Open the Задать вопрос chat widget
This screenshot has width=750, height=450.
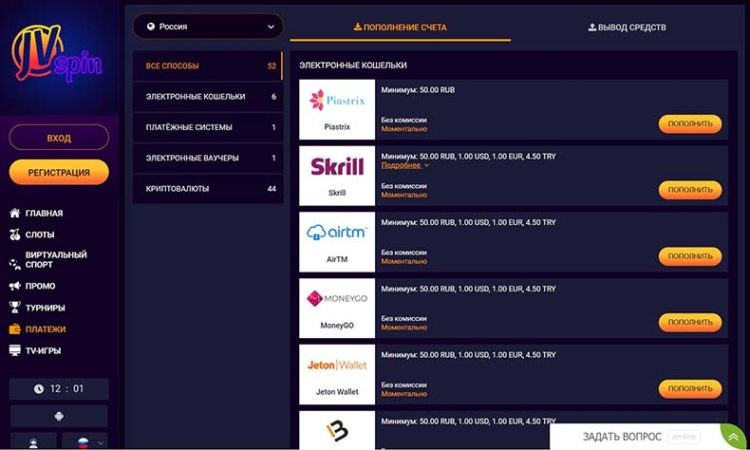click(x=636, y=437)
